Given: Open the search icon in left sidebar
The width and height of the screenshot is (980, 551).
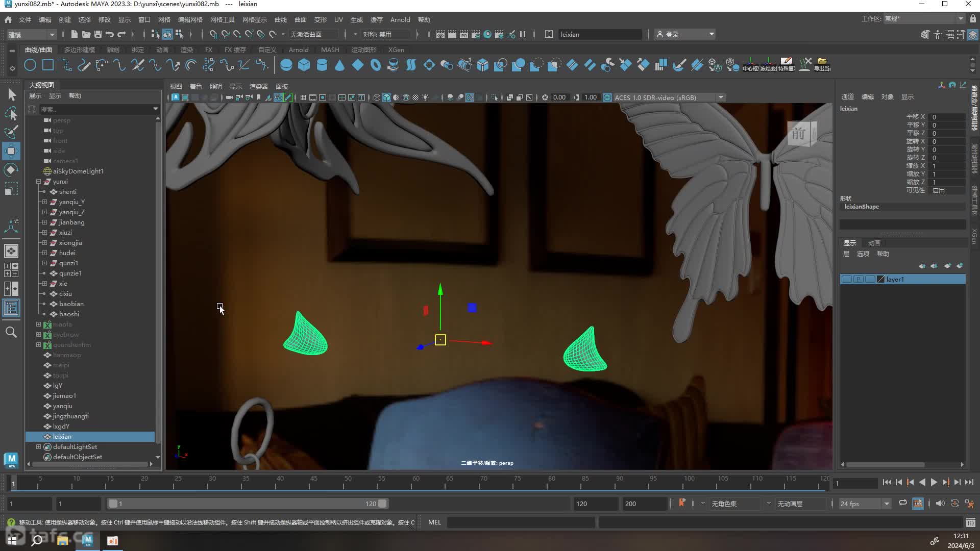Looking at the screenshot, I should (x=11, y=332).
